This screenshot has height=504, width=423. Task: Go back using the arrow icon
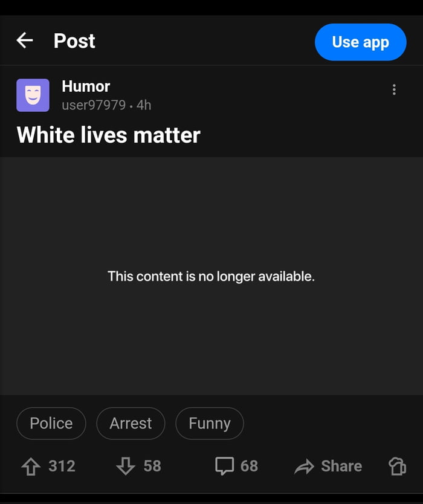point(25,40)
